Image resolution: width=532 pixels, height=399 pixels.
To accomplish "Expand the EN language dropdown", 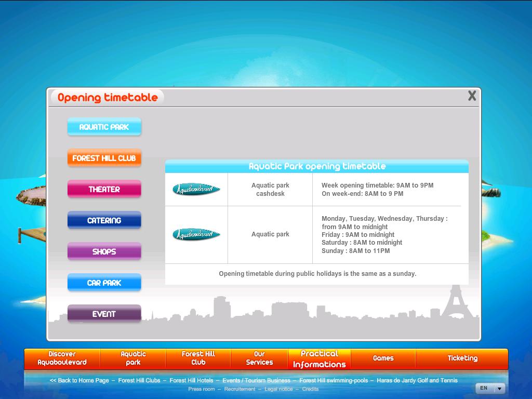I will [x=490, y=388].
